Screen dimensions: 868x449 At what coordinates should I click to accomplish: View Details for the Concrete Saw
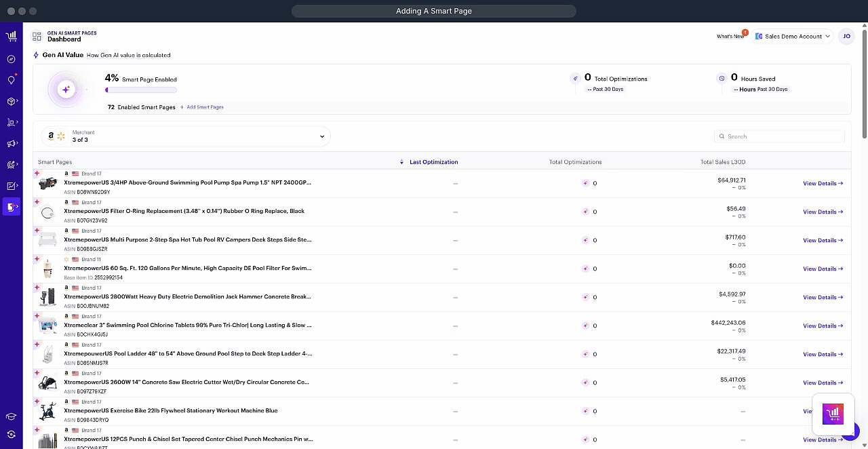(x=823, y=383)
